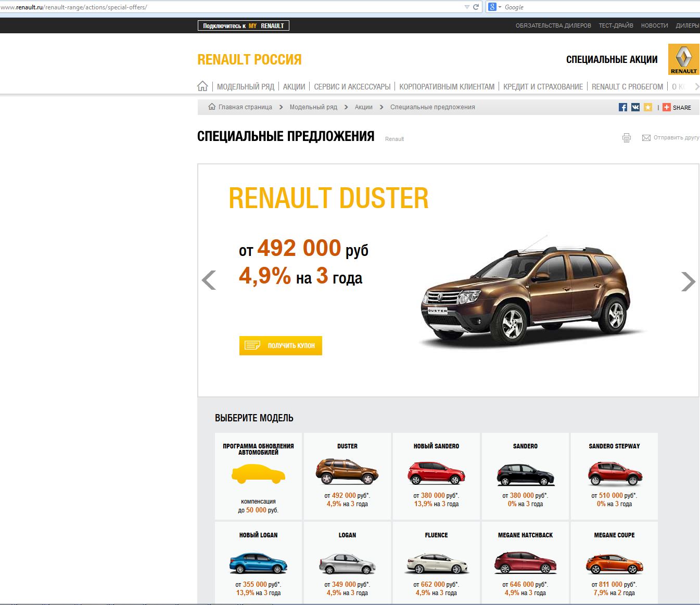Click the Специальные предложения breadcrumb
The height and width of the screenshot is (605, 700).
click(432, 107)
